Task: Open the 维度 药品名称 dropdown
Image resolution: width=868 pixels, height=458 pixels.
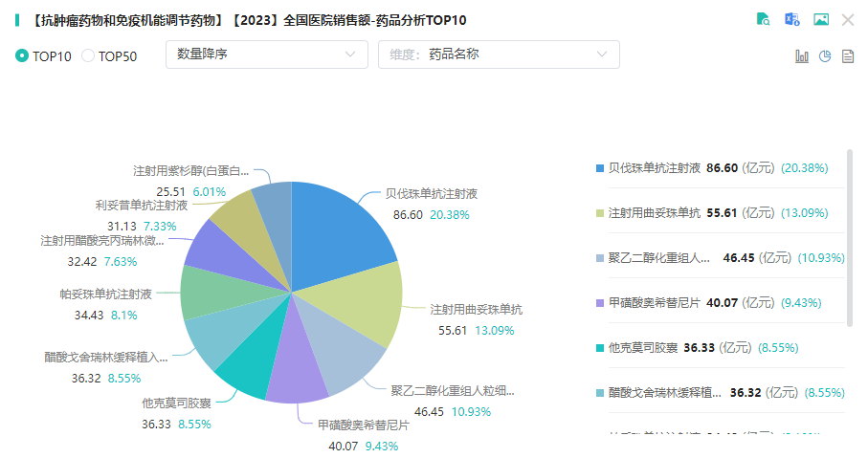Action: coord(499,55)
